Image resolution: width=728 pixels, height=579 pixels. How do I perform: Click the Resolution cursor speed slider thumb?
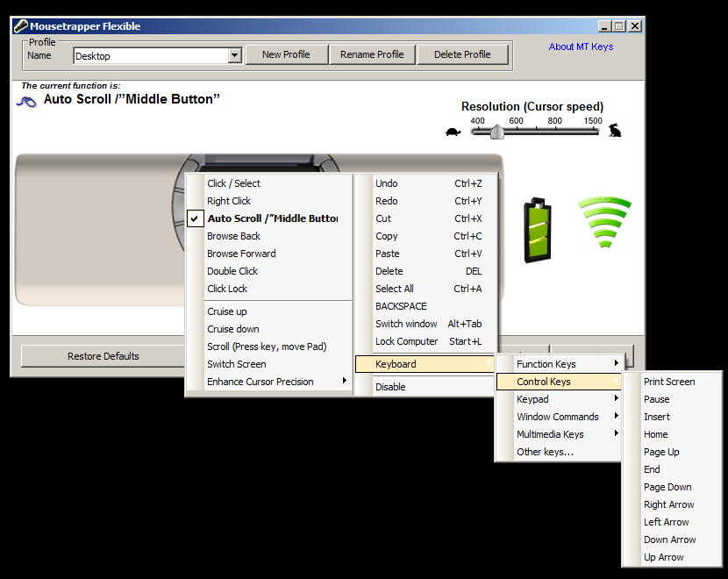[x=497, y=132]
